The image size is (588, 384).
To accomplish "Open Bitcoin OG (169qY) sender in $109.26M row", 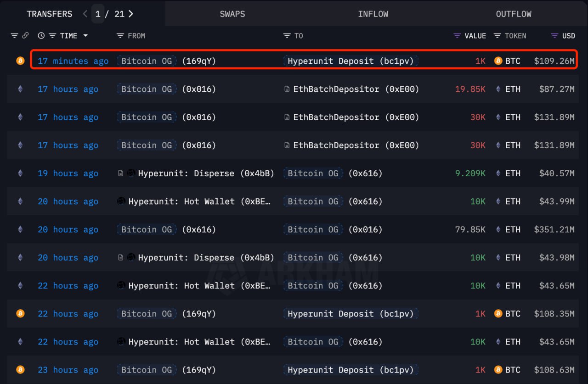I will pyautogui.click(x=166, y=61).
